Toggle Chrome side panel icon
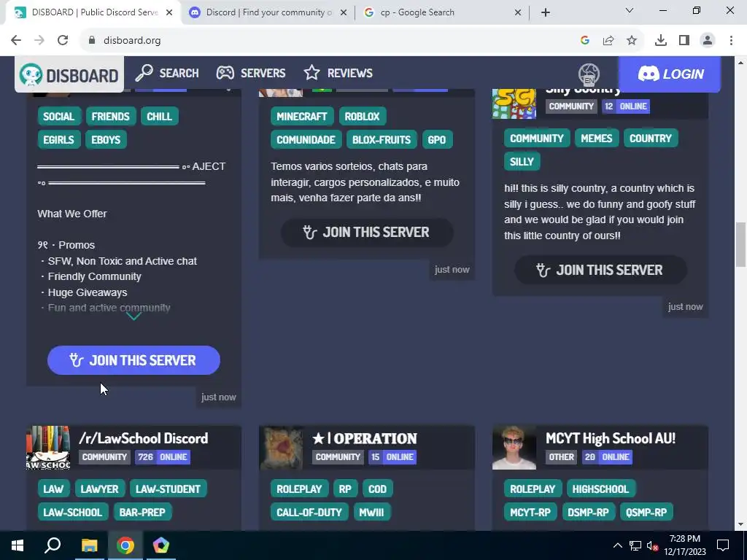 click(x=684, y=41)
